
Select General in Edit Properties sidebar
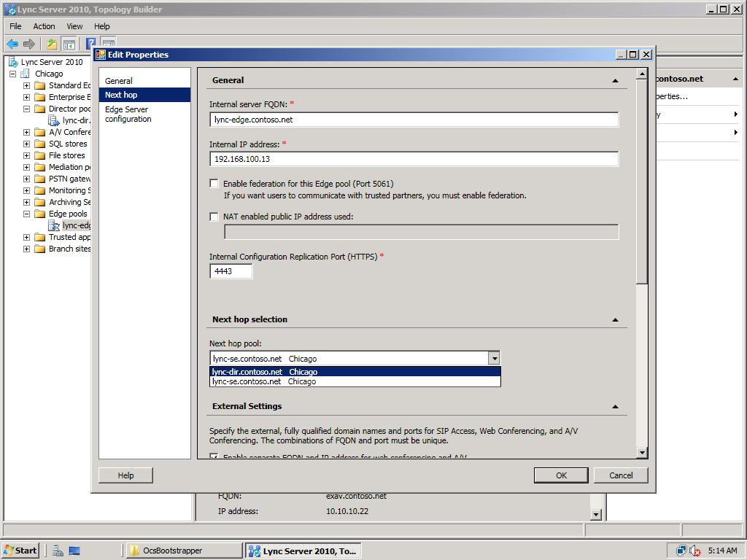[x=144, y=81]
